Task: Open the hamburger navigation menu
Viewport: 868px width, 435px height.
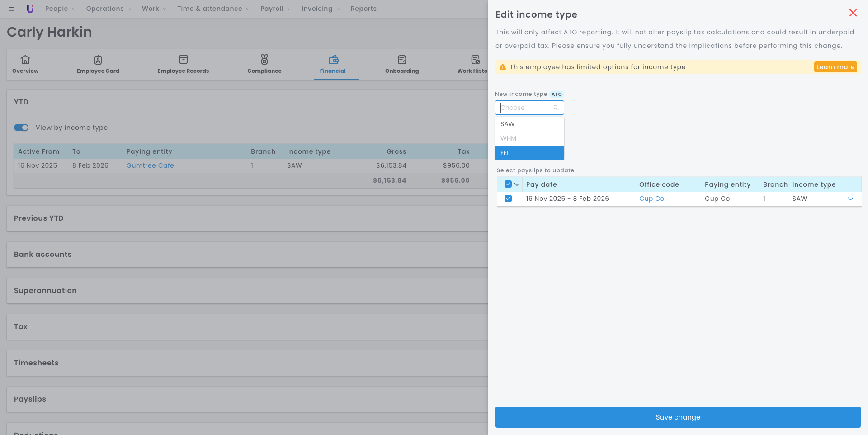Action: (11, 9)
